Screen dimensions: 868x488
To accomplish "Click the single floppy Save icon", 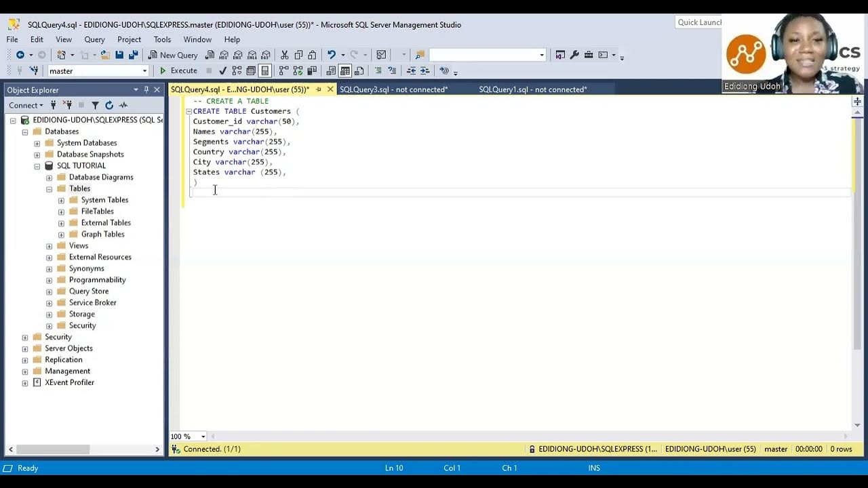I will 119,55.
